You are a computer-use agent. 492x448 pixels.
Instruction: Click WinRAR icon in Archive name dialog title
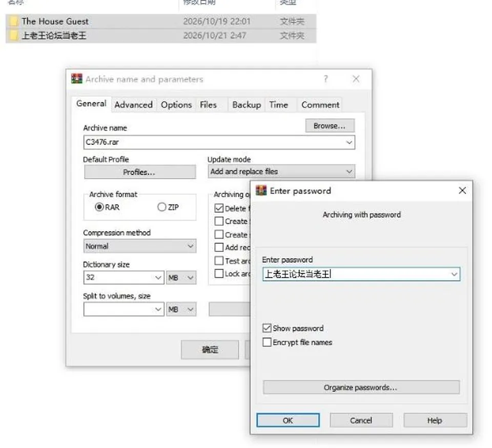(x=76, y=78)
